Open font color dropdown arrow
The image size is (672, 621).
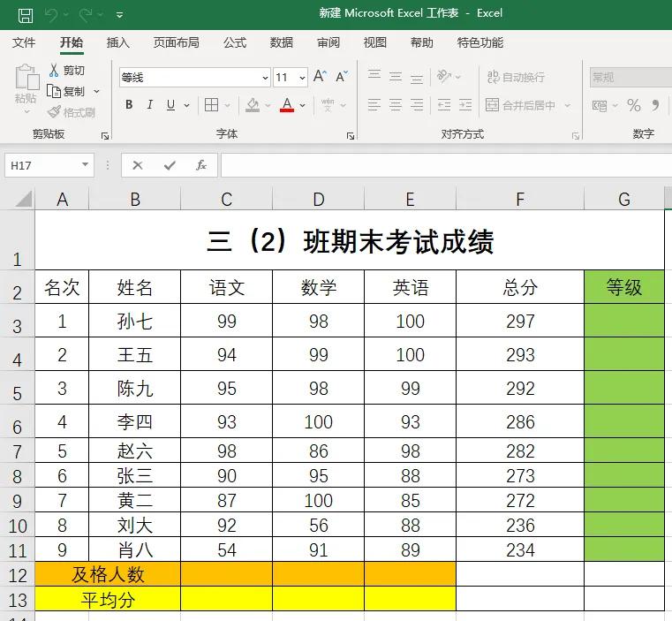303,105
